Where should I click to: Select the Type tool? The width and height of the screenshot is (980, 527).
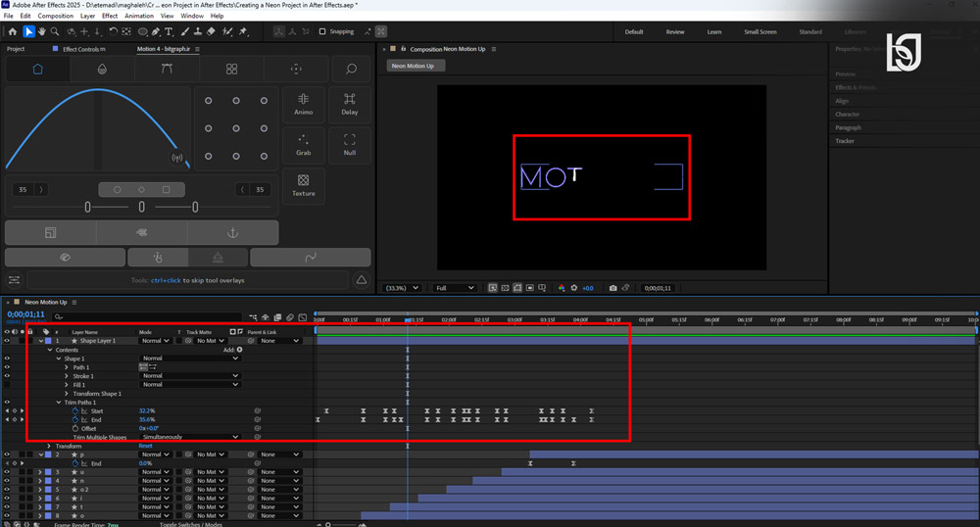pos(169,31)
